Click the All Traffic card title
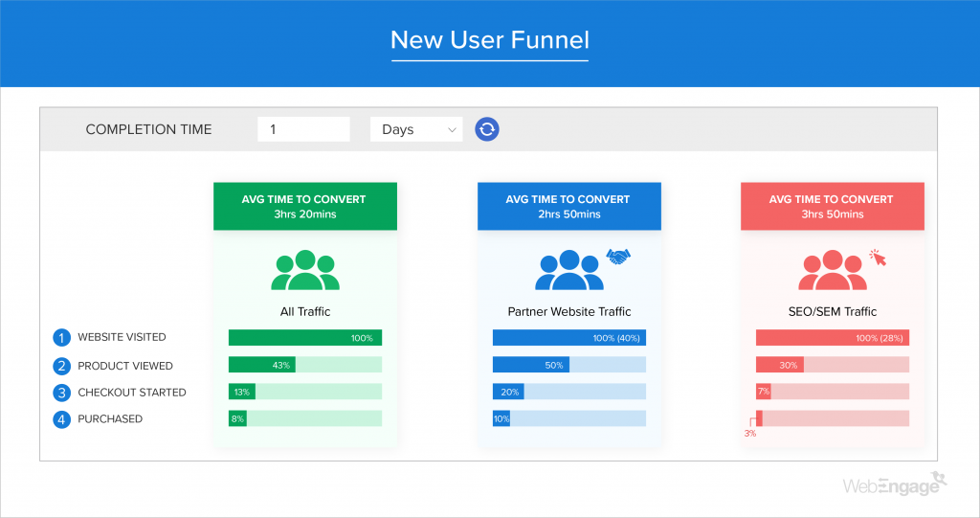Screen dimensions: 980x518 (305, 311)
